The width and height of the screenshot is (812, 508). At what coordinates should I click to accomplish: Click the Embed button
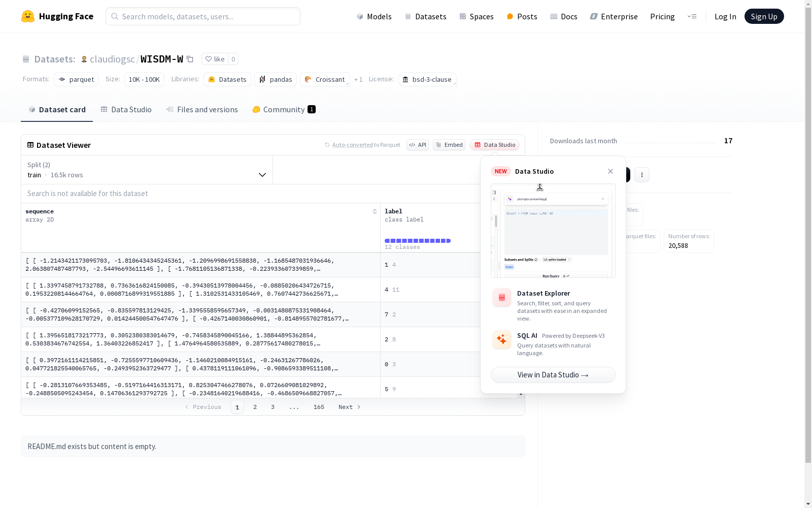coord(449,145)
